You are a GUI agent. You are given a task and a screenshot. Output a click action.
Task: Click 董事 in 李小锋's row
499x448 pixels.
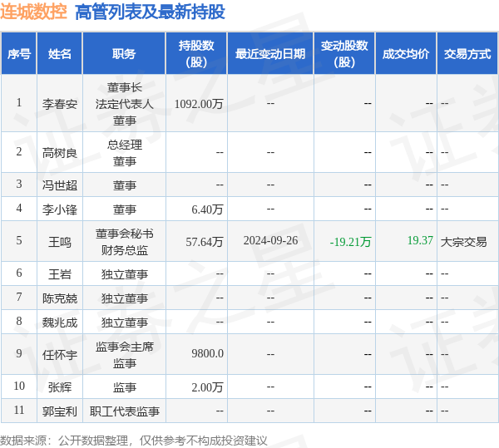pyautogui.click(x=125, y=209)
